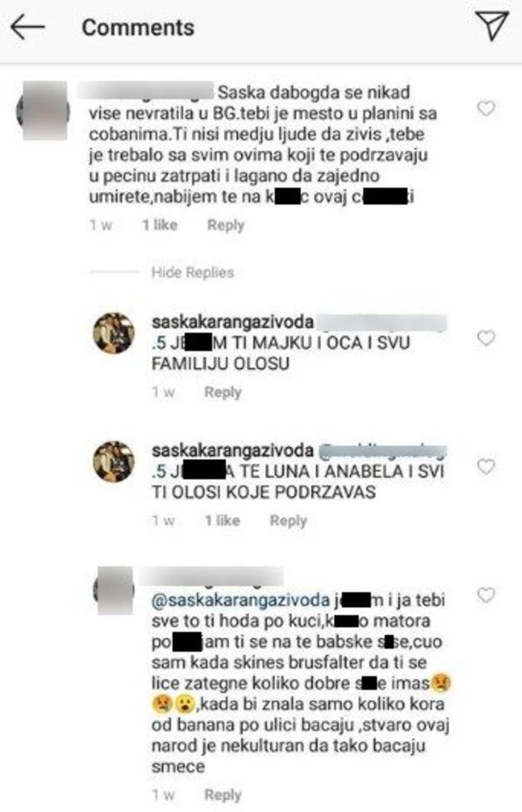Open blurred avatar of last replier
This screenshot has width=522, height=812.
(x=113, y=590)
